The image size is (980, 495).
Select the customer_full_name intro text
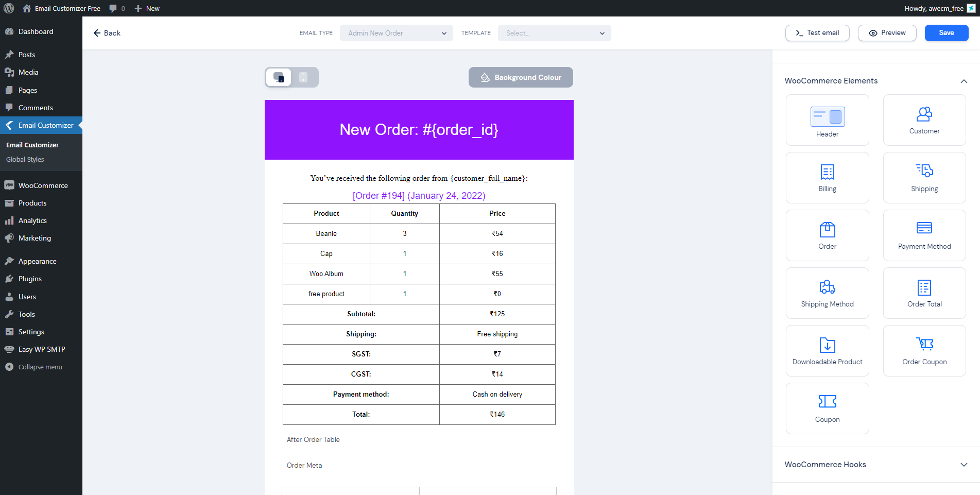(x=419, y=178)
